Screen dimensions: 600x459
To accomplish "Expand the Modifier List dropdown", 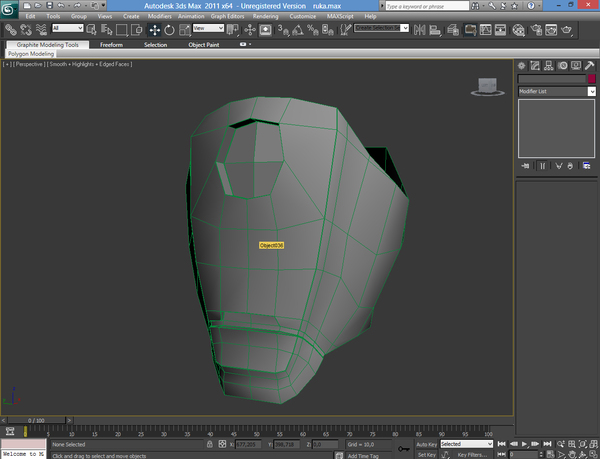I will tap(557, 91).
